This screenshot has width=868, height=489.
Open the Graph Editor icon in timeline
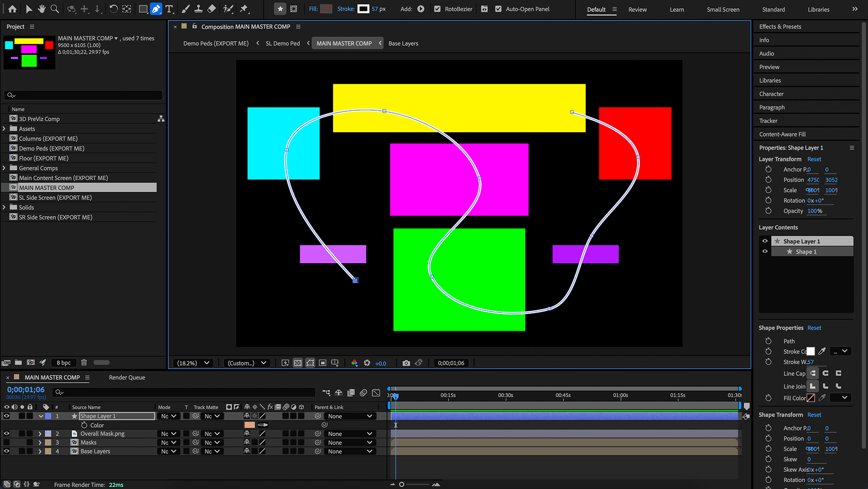point(376,393)
